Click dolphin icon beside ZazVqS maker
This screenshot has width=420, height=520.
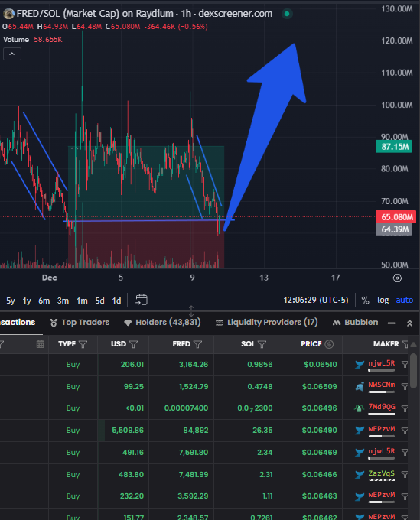[x=360, y=475]
